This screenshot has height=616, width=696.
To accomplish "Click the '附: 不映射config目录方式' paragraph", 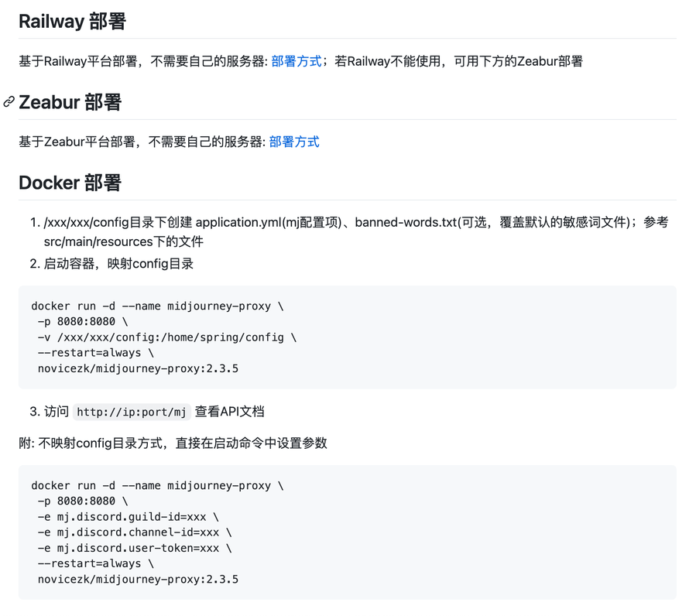I will (173, 443).
